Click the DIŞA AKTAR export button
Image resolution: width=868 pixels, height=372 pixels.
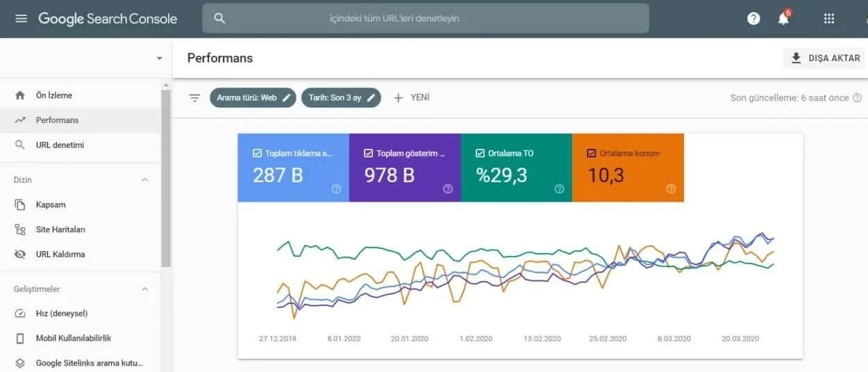pos(824,58)
